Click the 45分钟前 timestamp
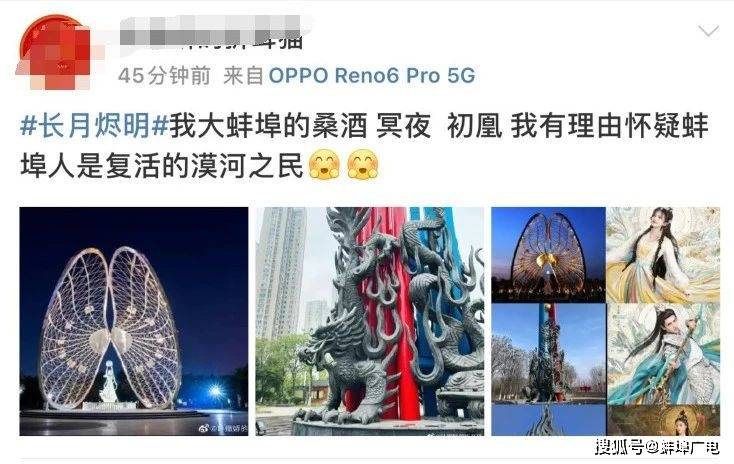The image size is (734, 464). pos(164,75)
